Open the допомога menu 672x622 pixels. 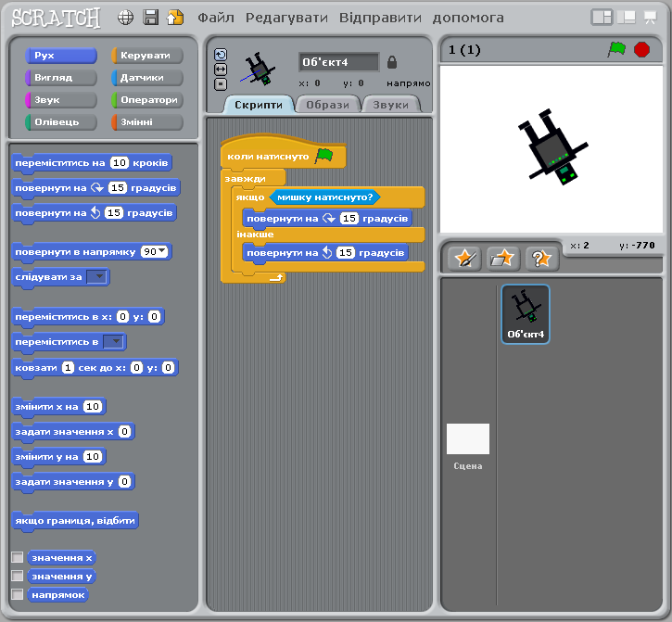pyautogui.click(x=468, y=18)
